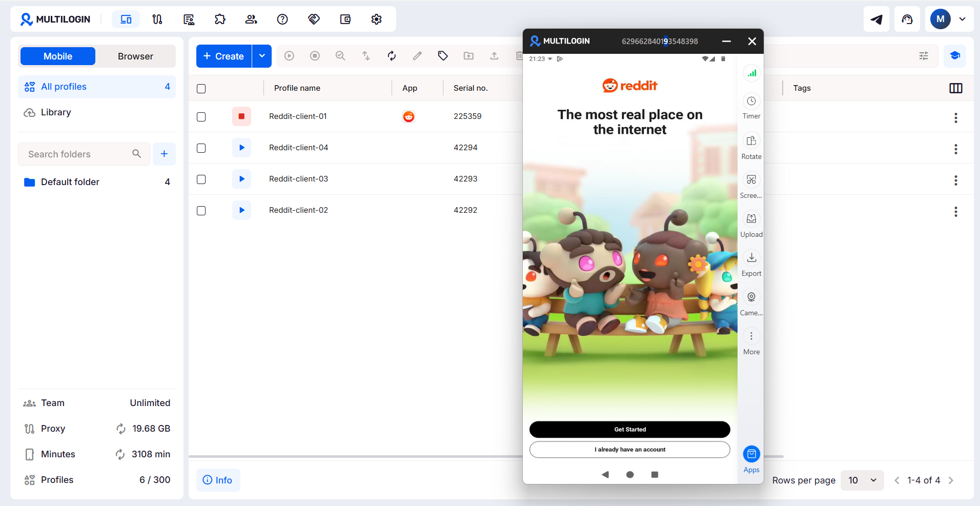Open the column layout selector icon

coord(956,88)
